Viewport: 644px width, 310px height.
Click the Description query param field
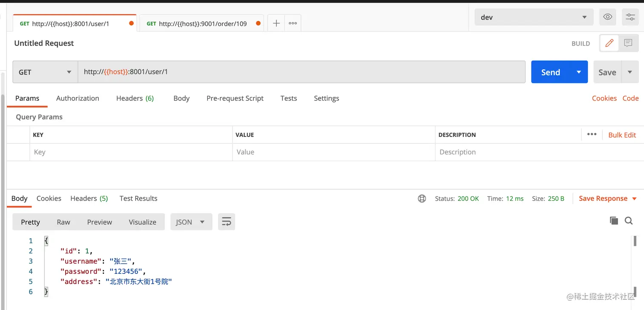coord(539,152)
